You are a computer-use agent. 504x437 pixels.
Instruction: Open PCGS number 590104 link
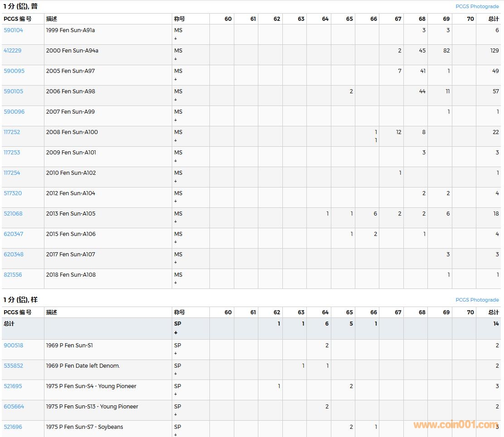coord(13,30)
